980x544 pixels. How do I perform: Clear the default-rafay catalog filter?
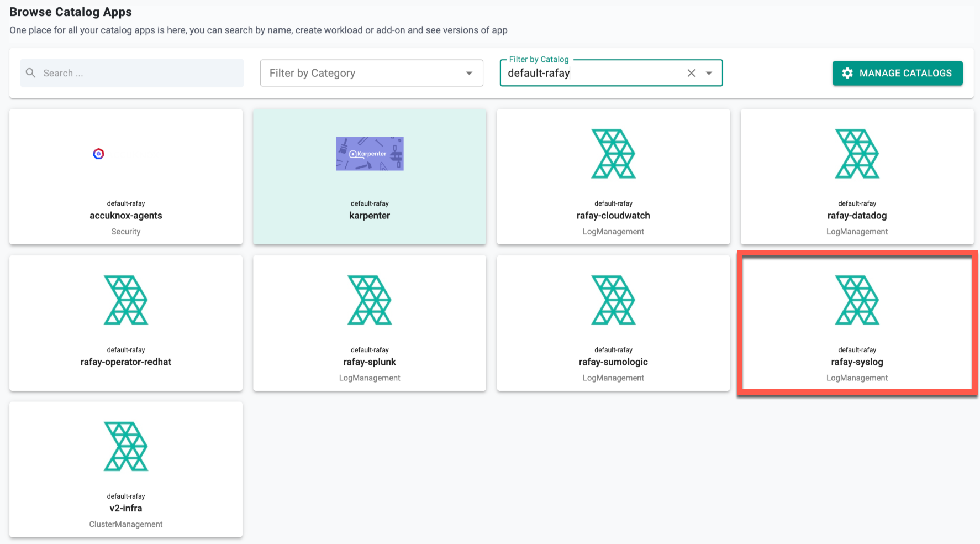(x=691, y=72)
